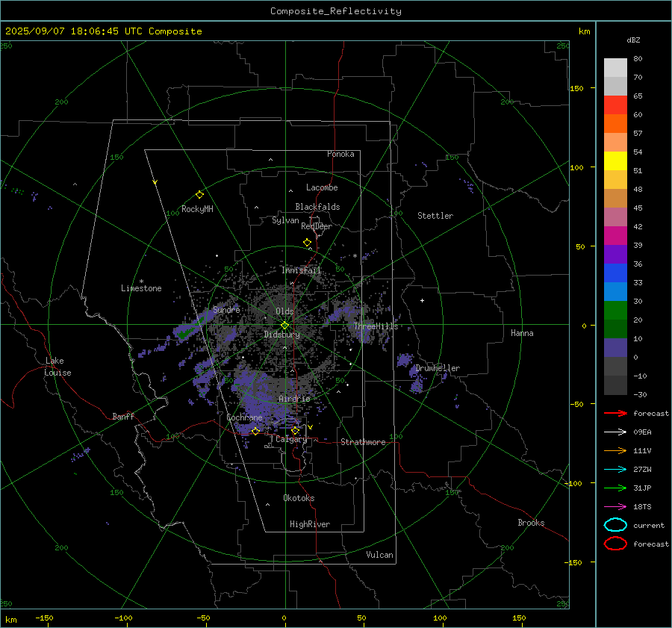Click the red forecast arrow in legend

[615, 413]
